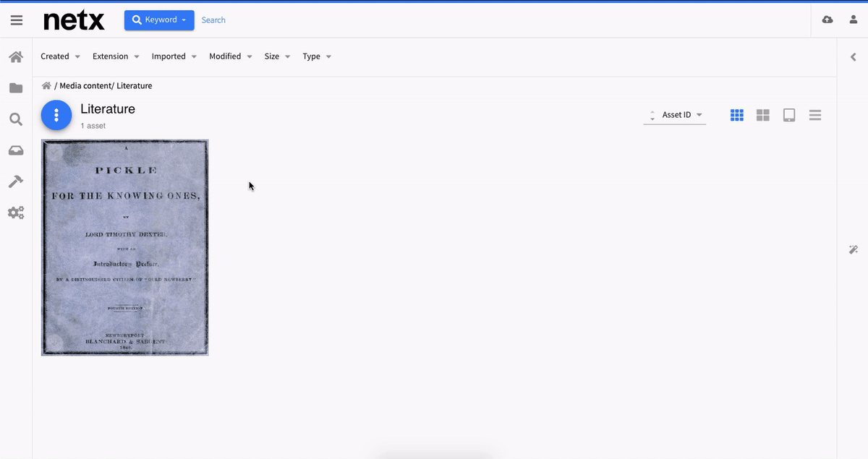Open the hamburger main menu
The width and height of the screenshot is (868, 459).
click(x=16, y=20)
